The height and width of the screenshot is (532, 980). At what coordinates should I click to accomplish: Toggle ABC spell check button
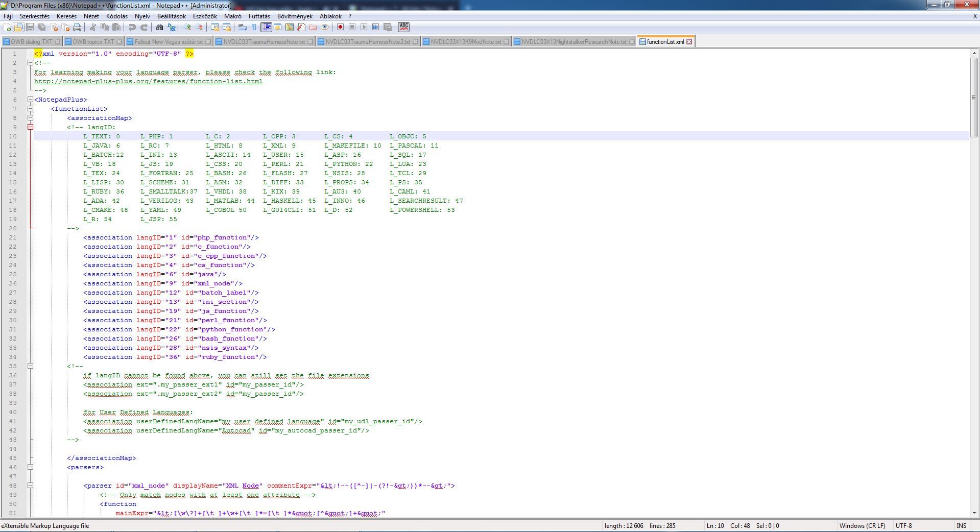pos(404,27)
